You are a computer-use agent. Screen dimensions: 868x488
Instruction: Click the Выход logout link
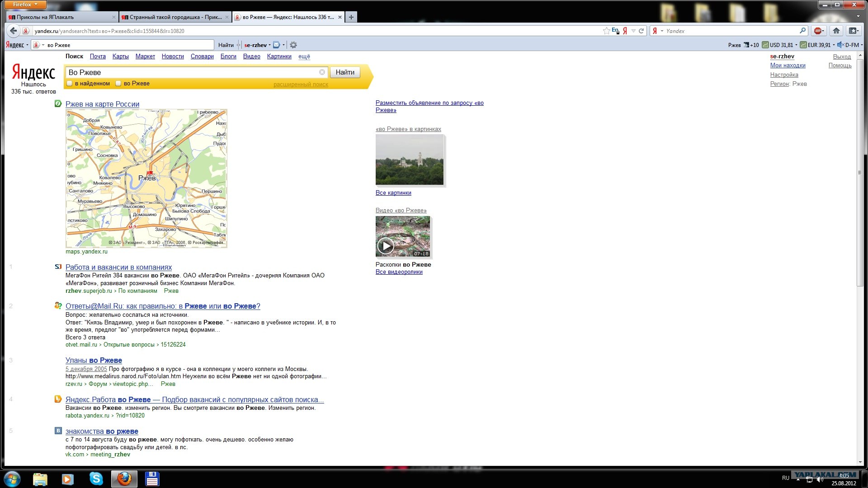[x=842, y=56]
